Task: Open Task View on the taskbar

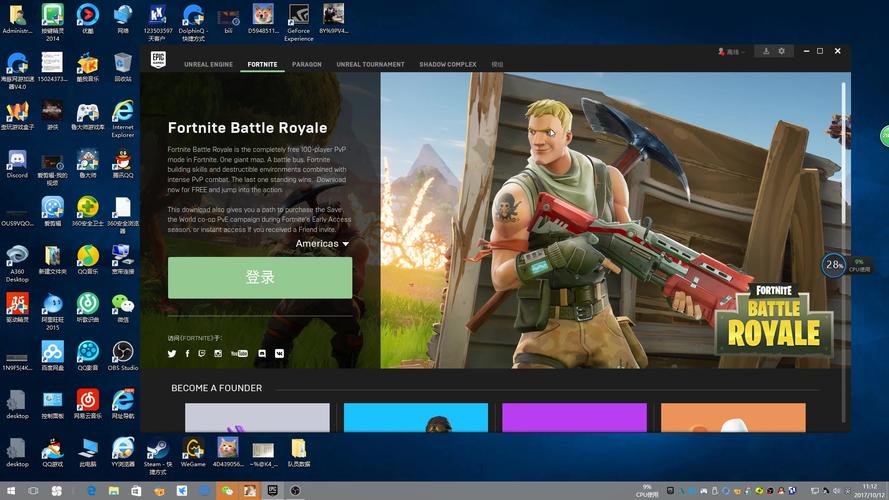Action: coord(33,491)
